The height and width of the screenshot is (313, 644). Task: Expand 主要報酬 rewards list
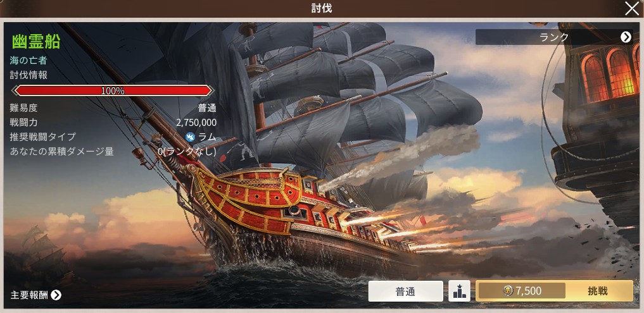point(35,295)
